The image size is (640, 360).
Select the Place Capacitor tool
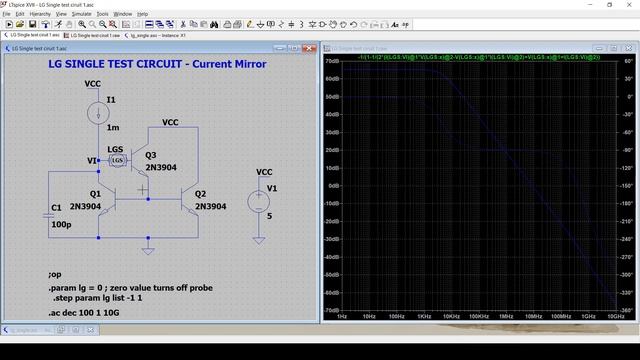291,24
